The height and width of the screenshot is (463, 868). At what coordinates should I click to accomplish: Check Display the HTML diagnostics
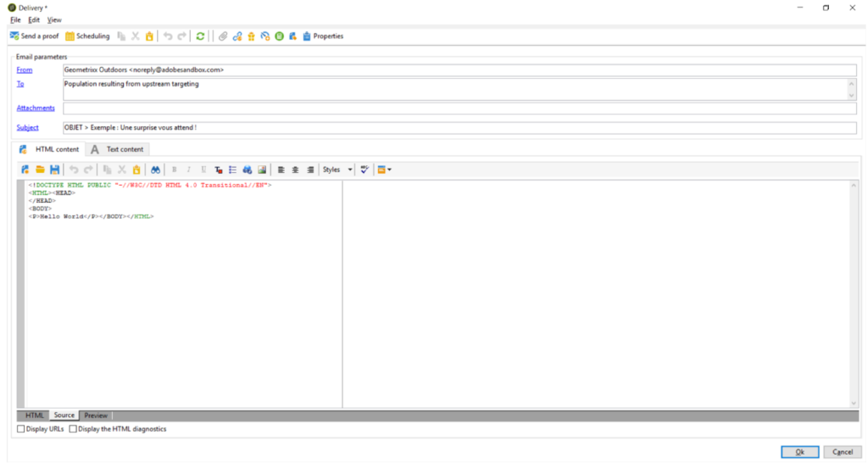click(73, 429)
